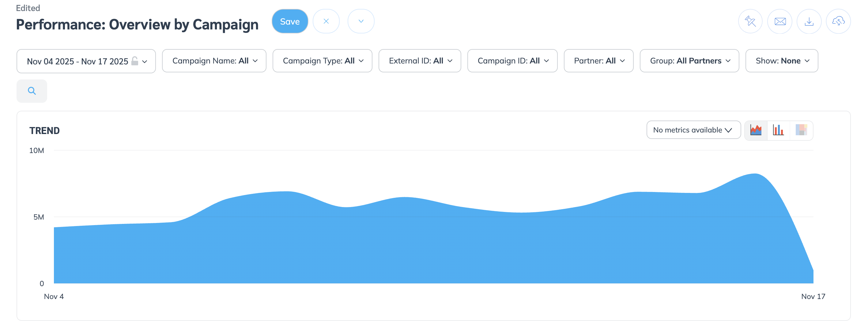Open the Partner filter dropdown
The width and height of the screenshot is (868, 330).
[x=598, y=61]
